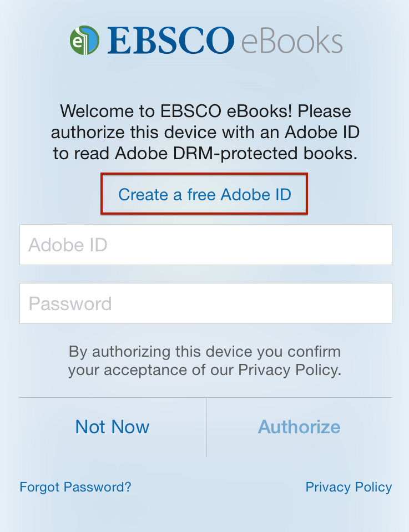The image size is (409, 532).
Task: Open the Forgot Password? link
Action: pyautogui.click(x=75, y=487)
